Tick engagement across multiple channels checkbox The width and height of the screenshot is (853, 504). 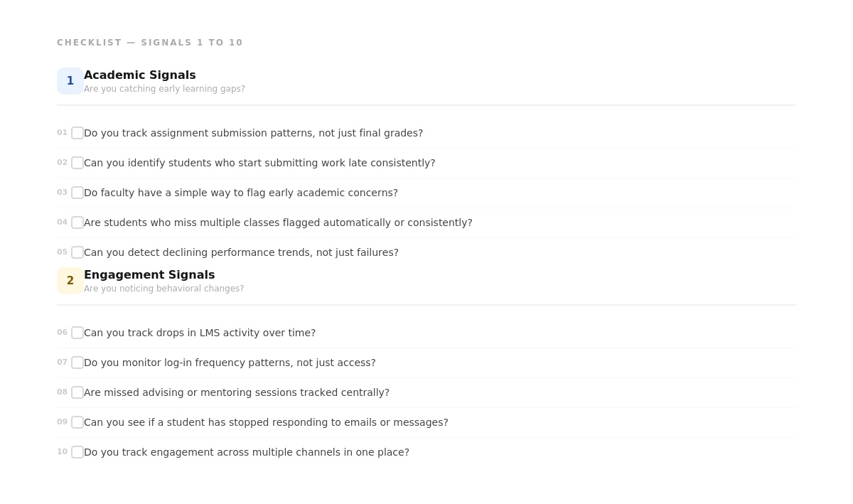coord(77,452)
